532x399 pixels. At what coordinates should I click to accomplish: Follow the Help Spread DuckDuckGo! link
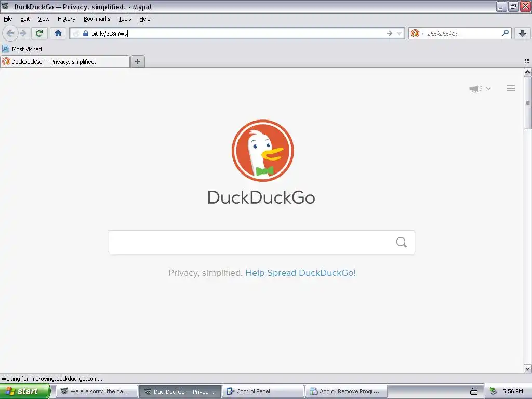(300, 273)
